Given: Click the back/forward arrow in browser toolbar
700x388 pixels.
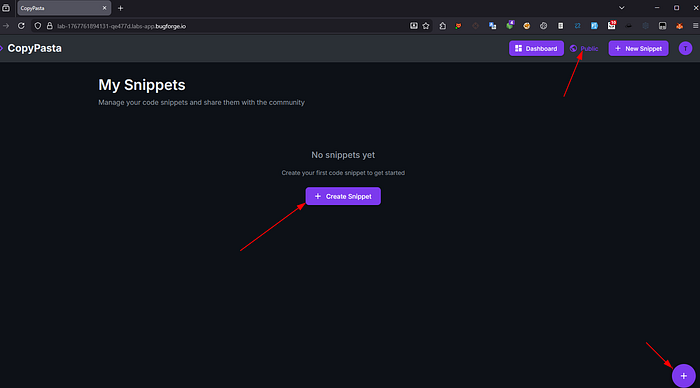Looking at the screenshot, I should pos(6,26).
